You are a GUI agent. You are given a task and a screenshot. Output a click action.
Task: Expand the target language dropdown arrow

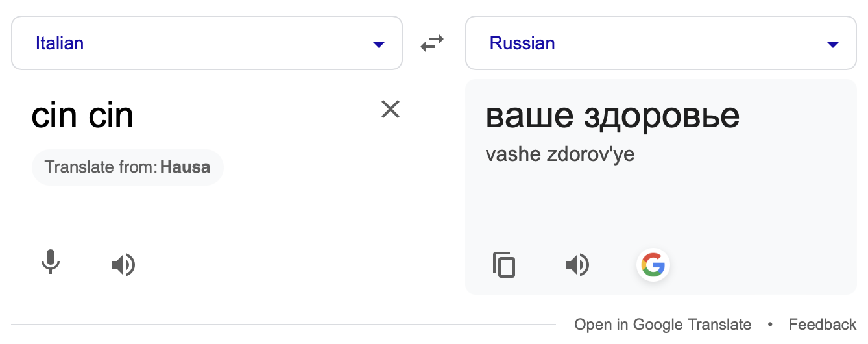(x=832, y=44)
